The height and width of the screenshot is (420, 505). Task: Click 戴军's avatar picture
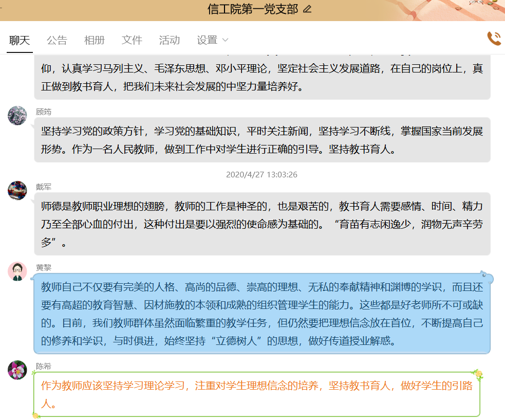tap(17, 190)
